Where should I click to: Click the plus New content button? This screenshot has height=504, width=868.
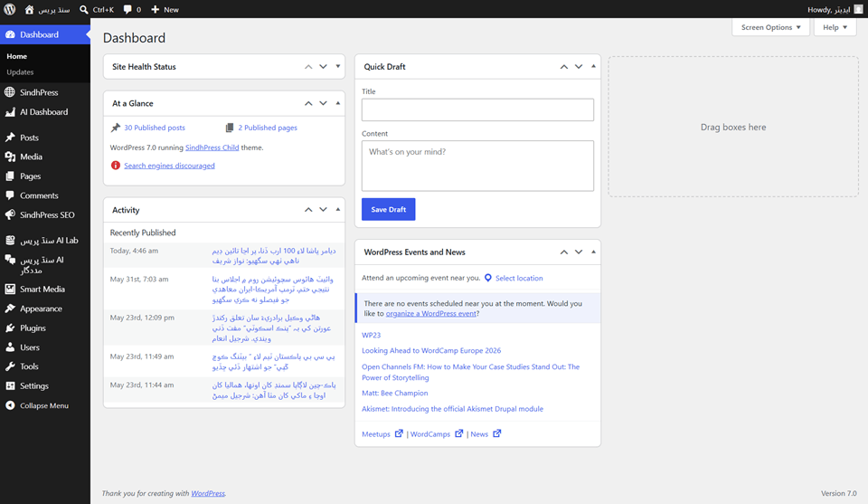[165, 9]
